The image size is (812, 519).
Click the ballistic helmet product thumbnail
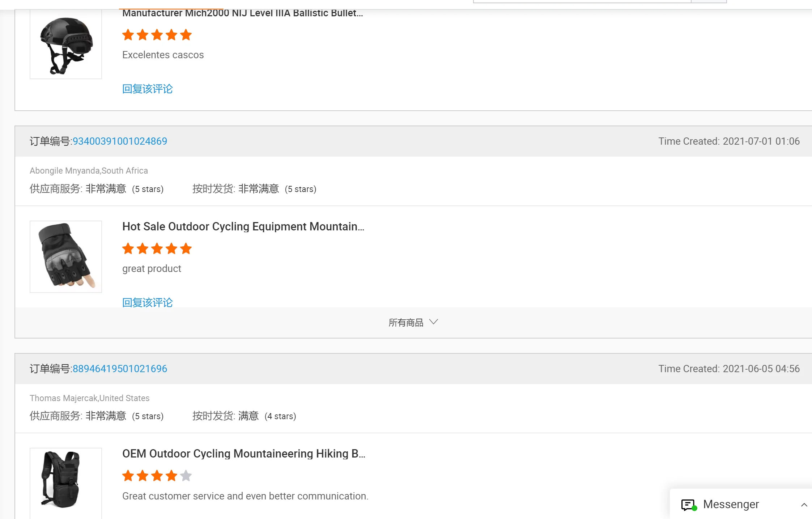[x=66, y=44]
